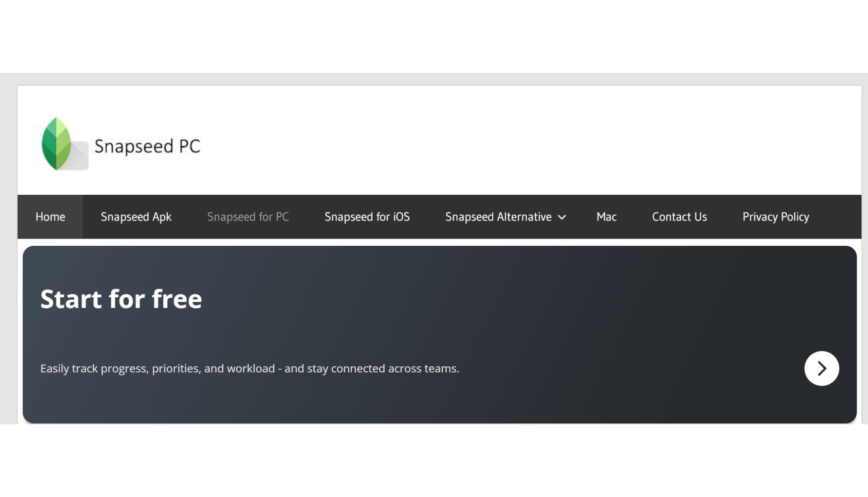Viewport: 868px width, 497px height.
Task: Click the Snapseed PC site title
Action: pos(147,146)
